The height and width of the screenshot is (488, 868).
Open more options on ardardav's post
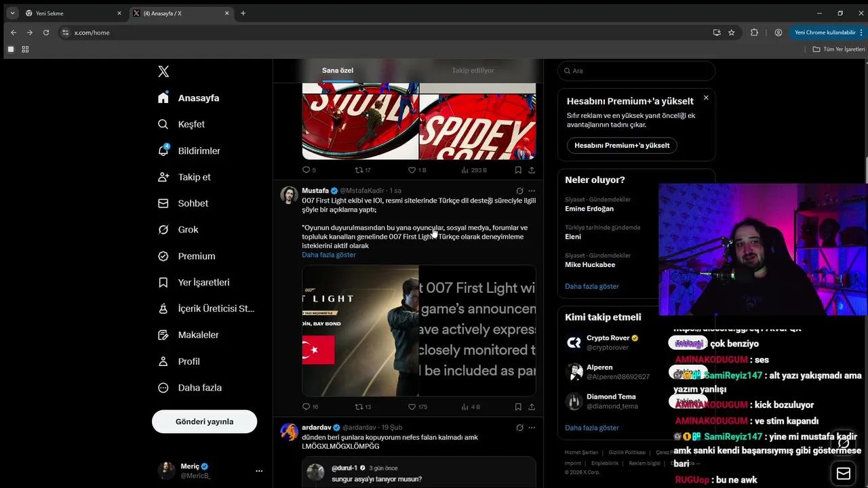[x=532, y=428]
